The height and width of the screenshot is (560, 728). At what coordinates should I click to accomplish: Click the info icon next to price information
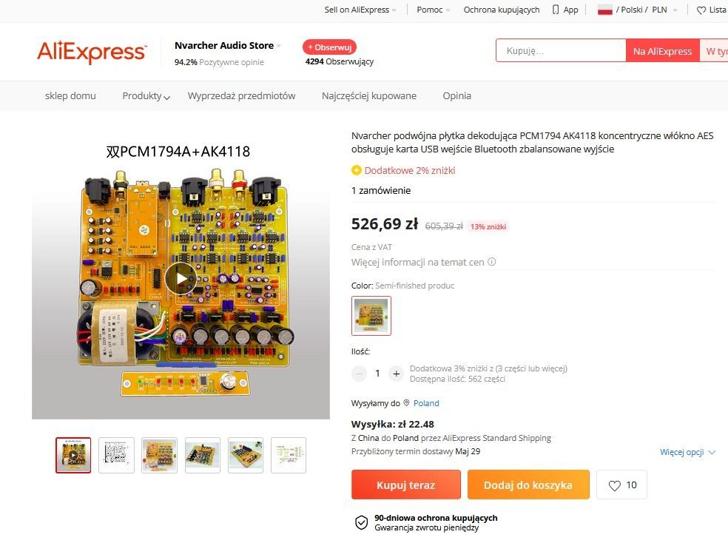click(492, 262)
